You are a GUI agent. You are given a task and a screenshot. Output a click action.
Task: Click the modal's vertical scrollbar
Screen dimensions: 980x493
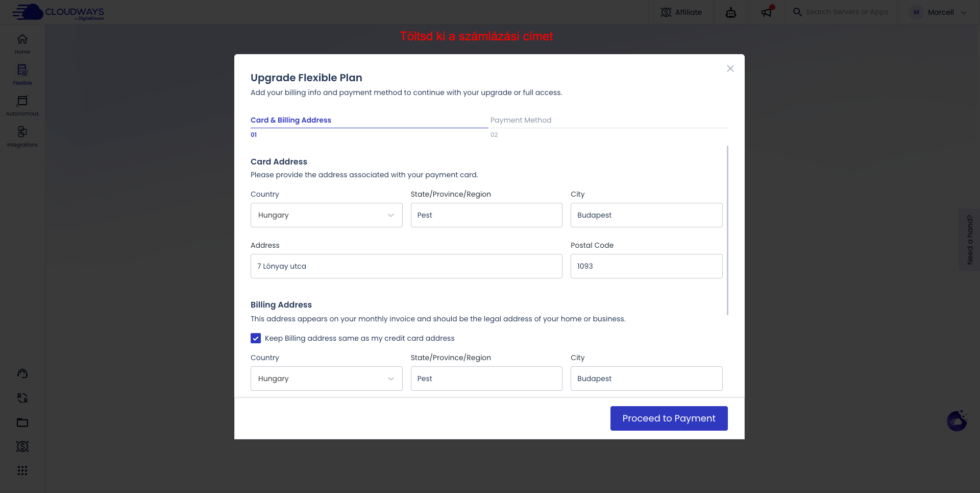[x=727, y=230]
